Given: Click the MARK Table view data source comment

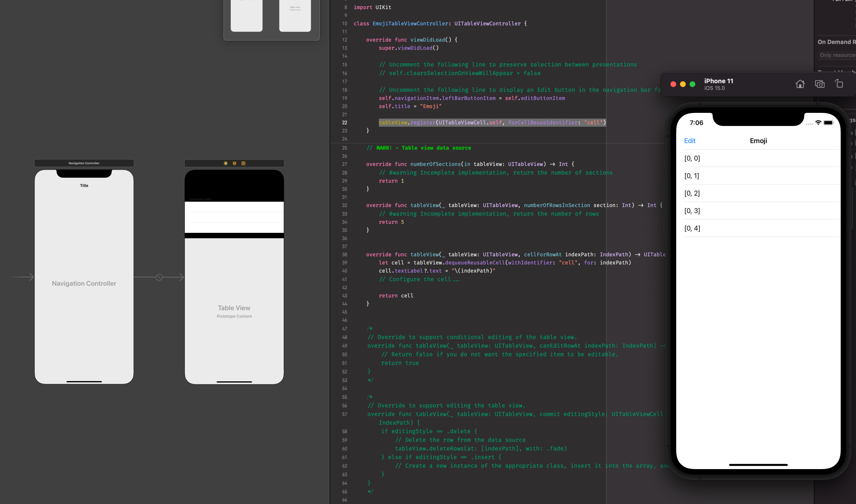Looking at the screenshot, I should (418, 148).
